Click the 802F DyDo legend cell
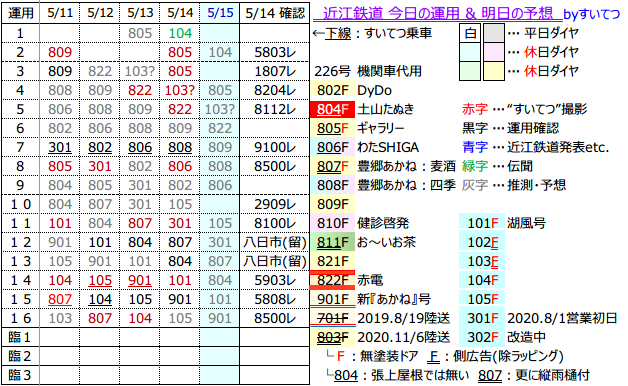This screenshot has height=386, width=628. (332, 90)
